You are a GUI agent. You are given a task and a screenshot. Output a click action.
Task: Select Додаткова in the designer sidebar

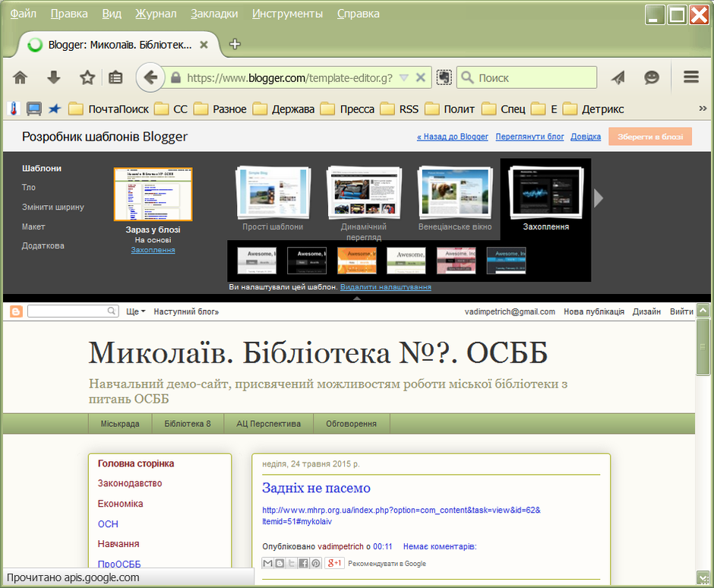click(x=43, y=245)
